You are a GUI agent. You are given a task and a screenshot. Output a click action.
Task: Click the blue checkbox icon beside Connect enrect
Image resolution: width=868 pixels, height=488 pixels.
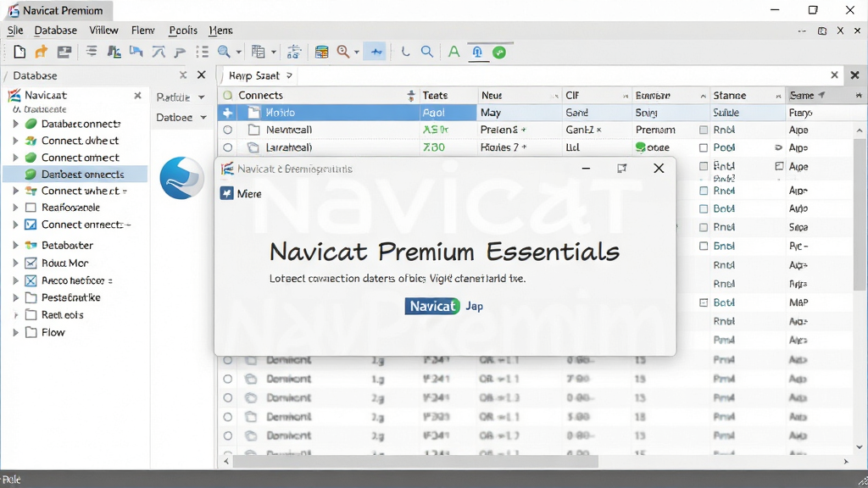pos(31,225)
